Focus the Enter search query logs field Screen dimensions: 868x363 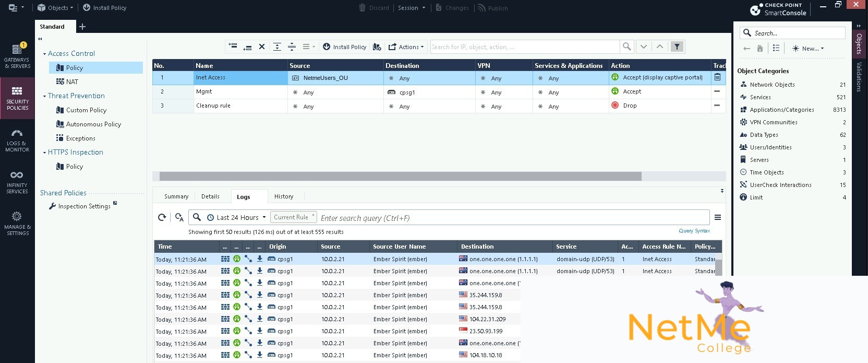[513, 217]
